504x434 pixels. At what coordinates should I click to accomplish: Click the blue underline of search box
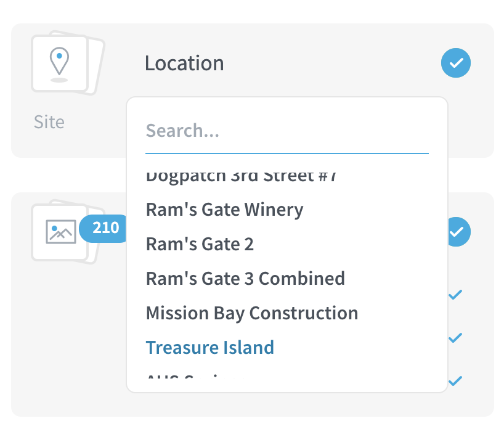[x=287, y=154]
